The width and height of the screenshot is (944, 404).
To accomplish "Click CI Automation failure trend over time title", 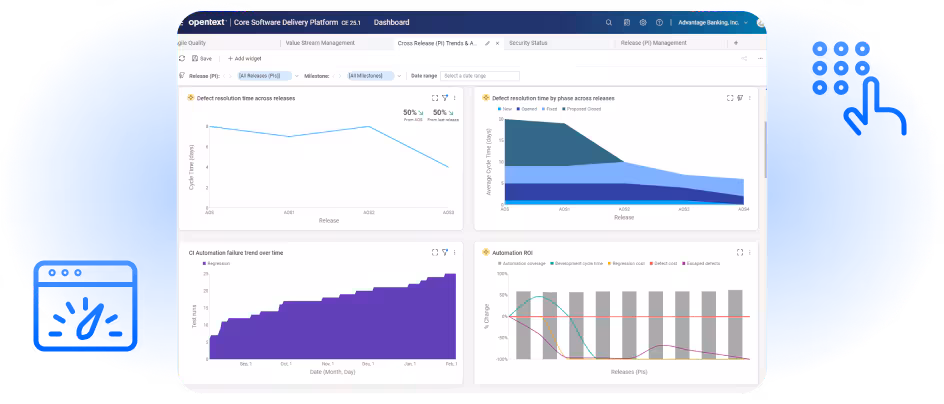I will [235, 253].
